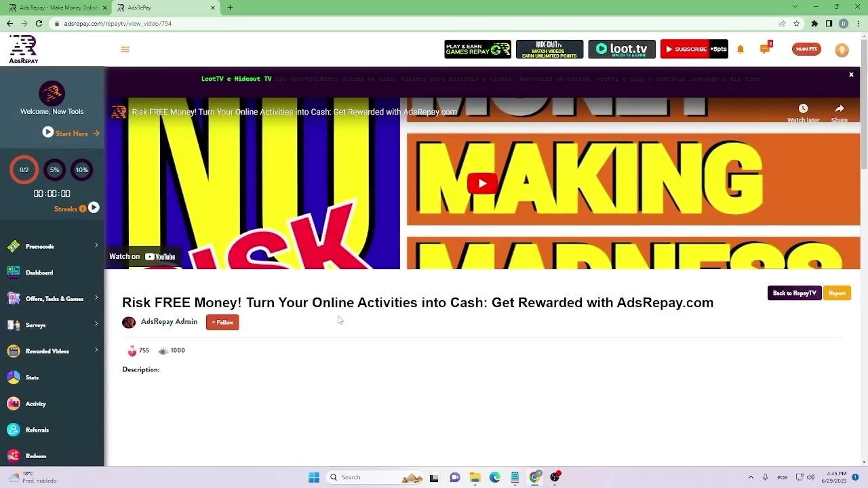Viewport: 868px width, 488px height.
Task: Close the announcement banner
Action: pos(851,75)
